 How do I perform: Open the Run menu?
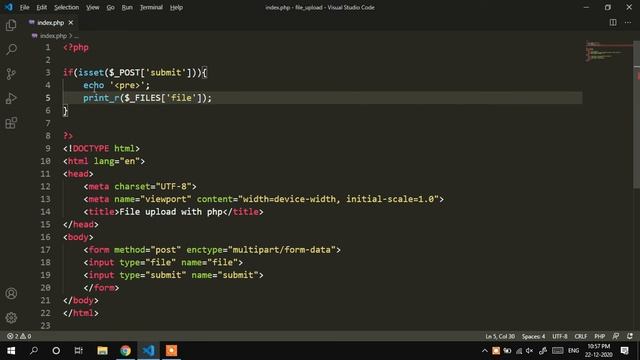point(127,7)
